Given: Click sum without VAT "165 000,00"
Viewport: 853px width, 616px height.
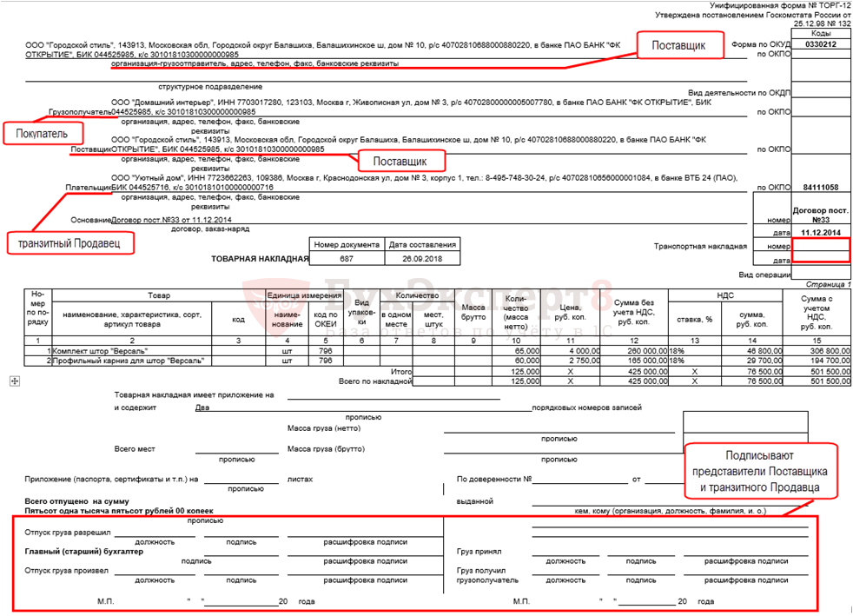Looking at the screenshot, I should 634,361.
